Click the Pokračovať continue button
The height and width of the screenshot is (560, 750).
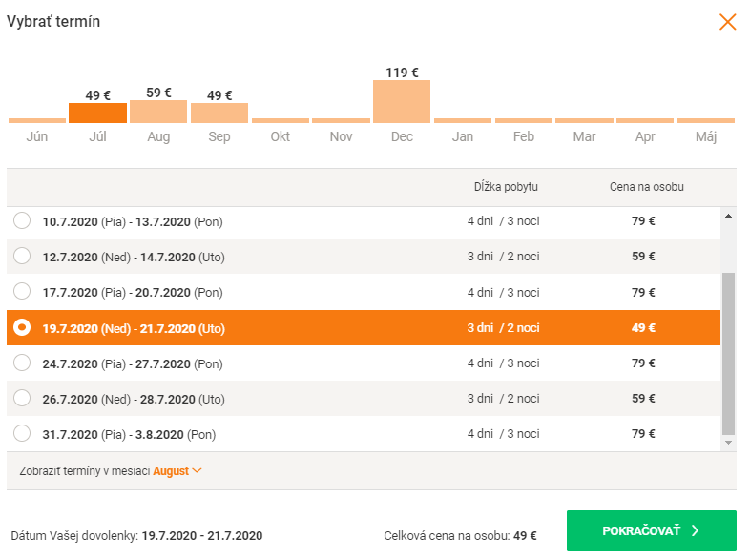click(x=652, y=530)
